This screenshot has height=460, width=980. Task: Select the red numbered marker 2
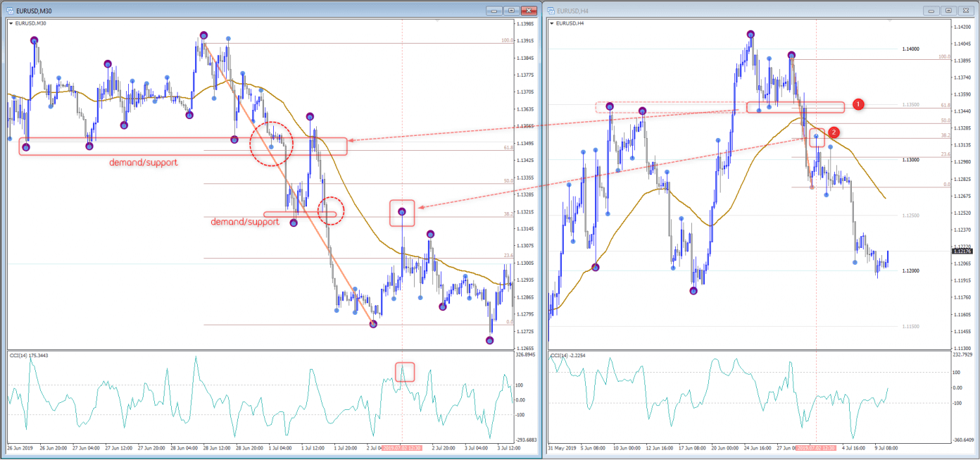click(x=834, y=132)
